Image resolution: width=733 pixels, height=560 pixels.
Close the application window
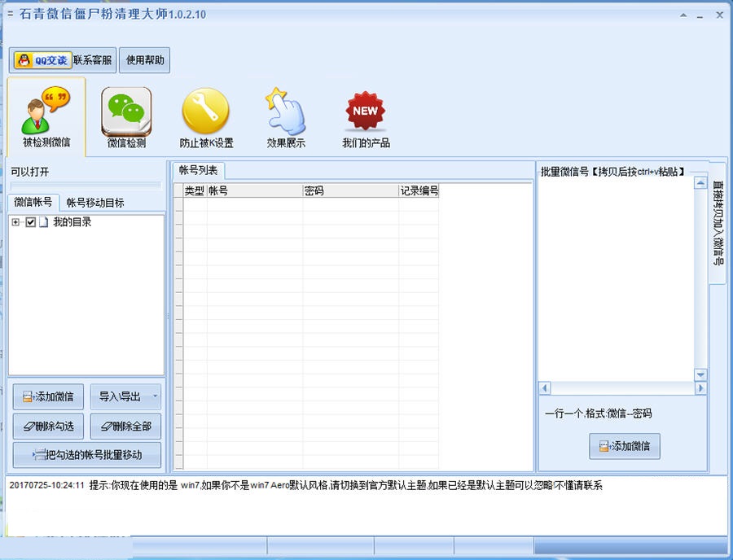[x=719, y=15]
